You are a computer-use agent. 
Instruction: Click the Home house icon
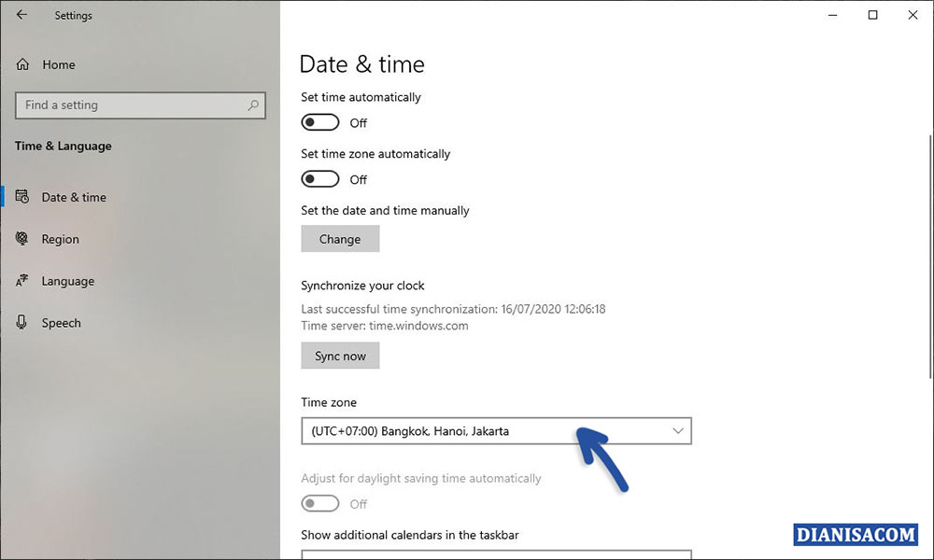pyautogui.click(x=21, y=64)
